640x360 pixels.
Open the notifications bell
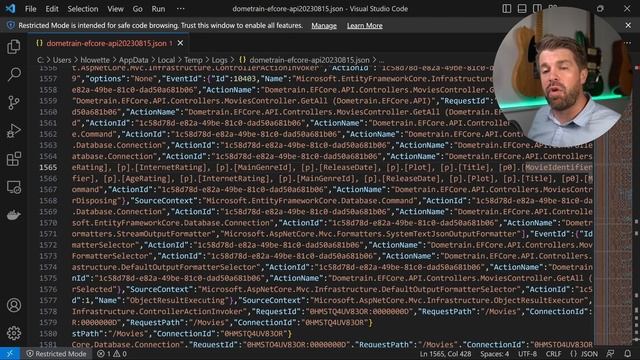tap(628, 354)
